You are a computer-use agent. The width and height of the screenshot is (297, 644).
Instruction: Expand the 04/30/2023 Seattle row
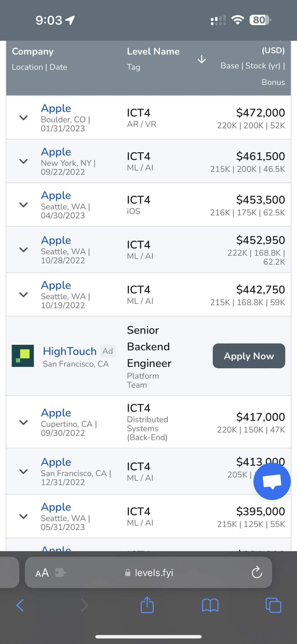coord(23,205)
